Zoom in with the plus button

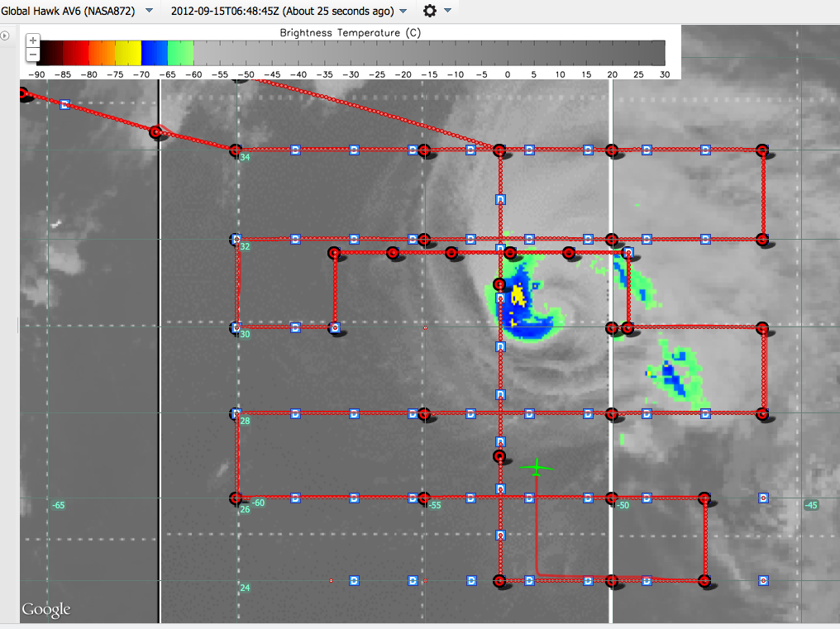coord(32,41)
